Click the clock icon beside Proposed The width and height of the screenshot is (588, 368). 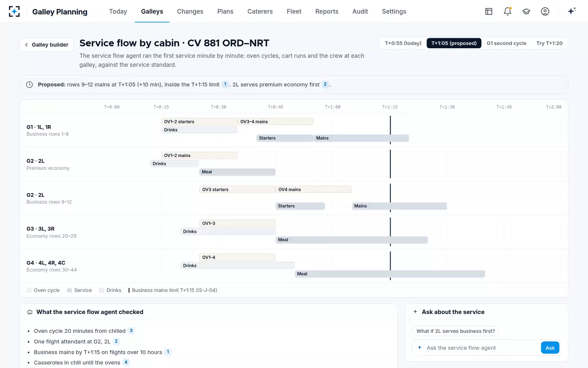tap(29, 85)
